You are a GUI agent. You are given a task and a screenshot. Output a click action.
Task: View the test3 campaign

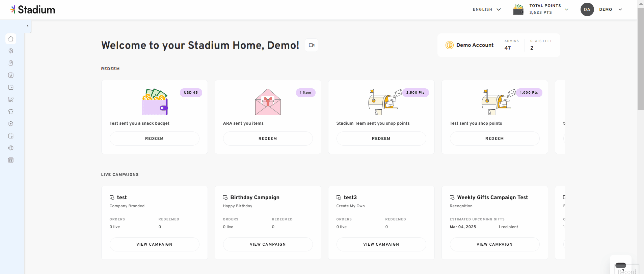pyautogui.click(x=381, y=244)
